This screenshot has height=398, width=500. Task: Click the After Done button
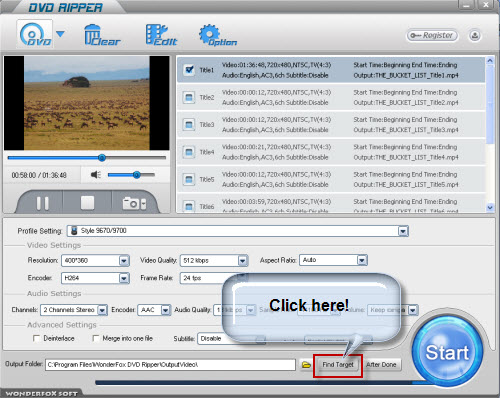[x=381, y=365]
